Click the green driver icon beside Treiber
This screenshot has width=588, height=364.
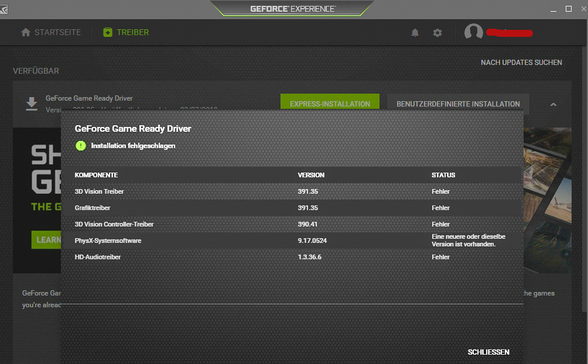click(x=108, y=32)
